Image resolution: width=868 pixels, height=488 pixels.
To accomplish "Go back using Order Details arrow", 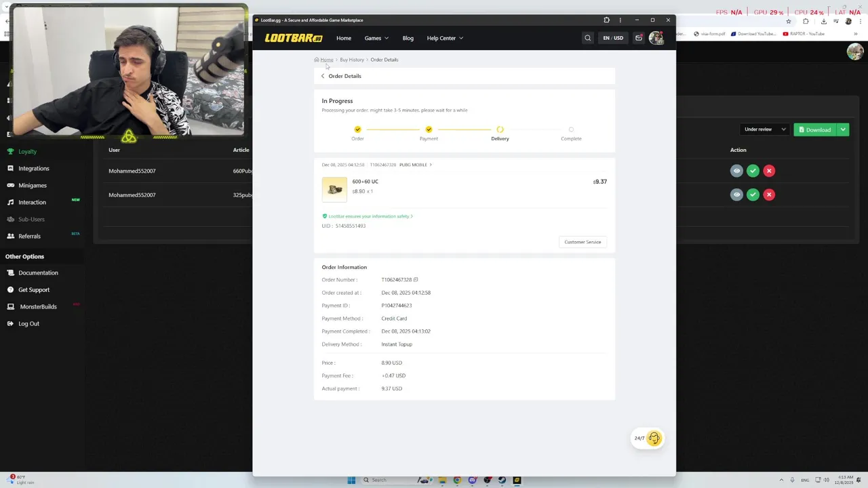I will pos(323,76).
